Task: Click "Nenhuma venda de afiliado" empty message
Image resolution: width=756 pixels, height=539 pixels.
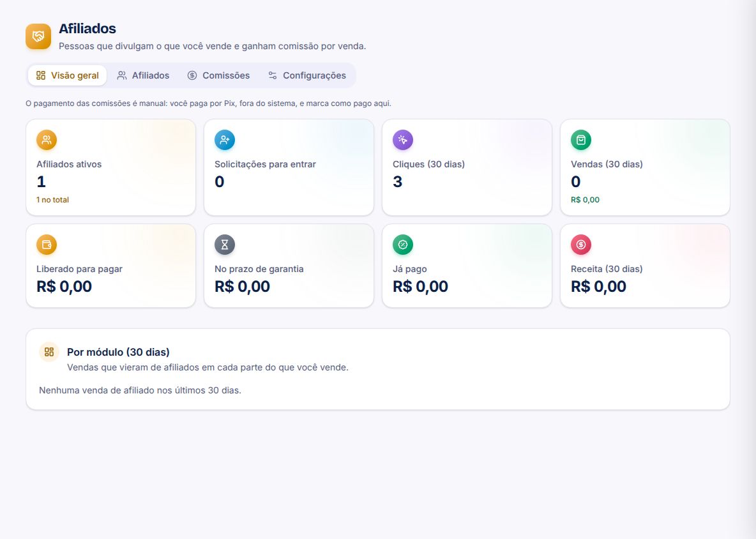Action: pyautogui.click(x=140, y=390)
